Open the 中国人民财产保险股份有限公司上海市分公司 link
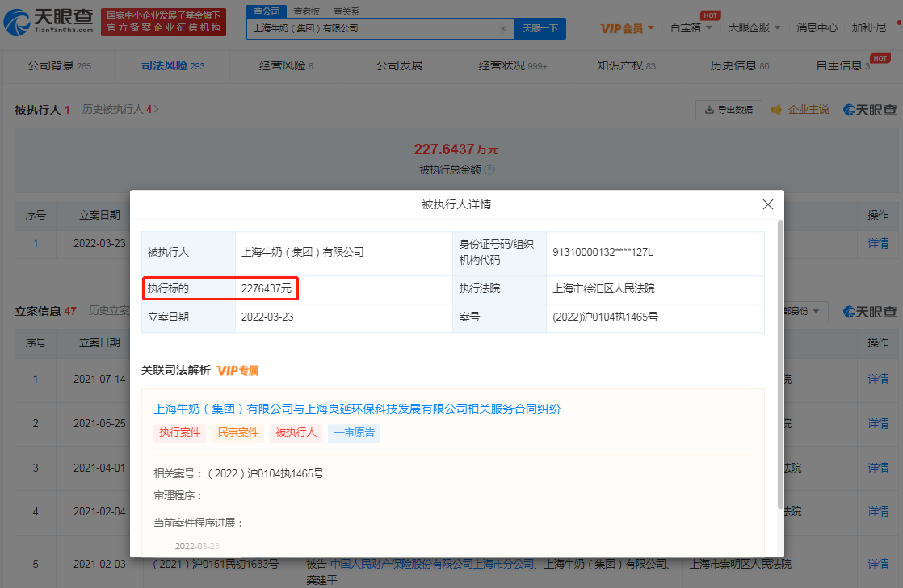 pos(432,564)
